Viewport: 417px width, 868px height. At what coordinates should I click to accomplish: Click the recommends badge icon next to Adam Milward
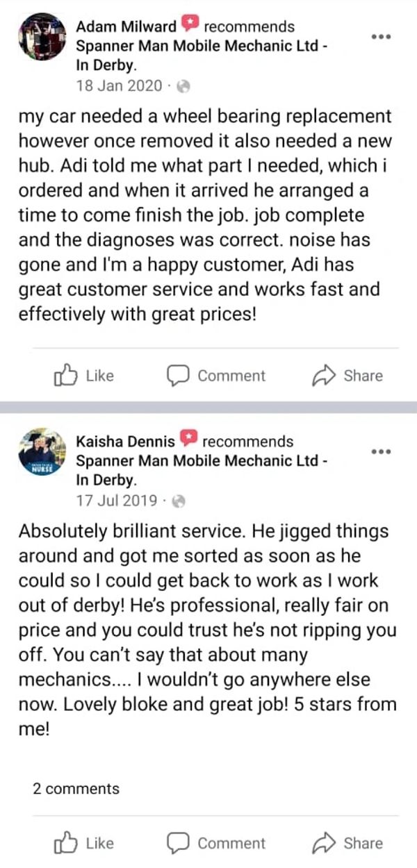coord(190,25)
